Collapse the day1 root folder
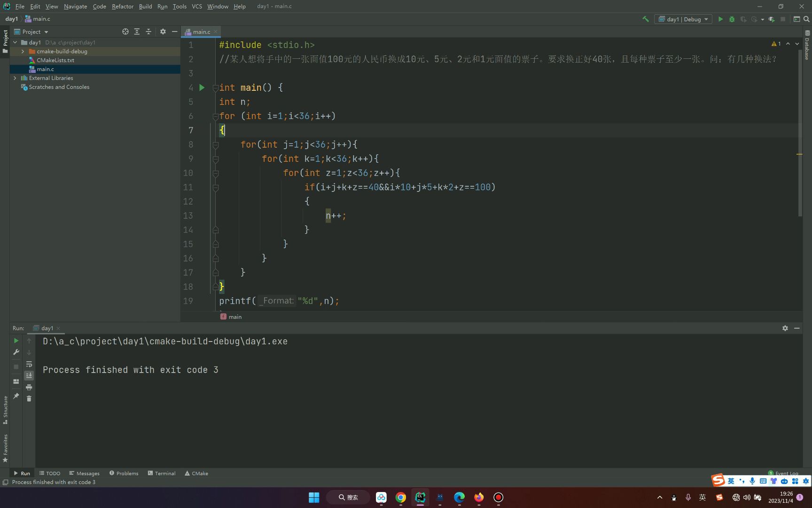 (x=15, y=42)
